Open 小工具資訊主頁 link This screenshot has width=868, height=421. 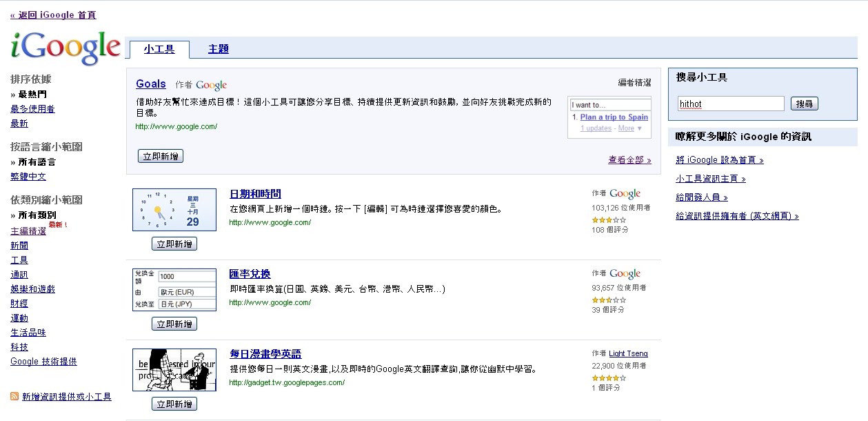point(711,179)
